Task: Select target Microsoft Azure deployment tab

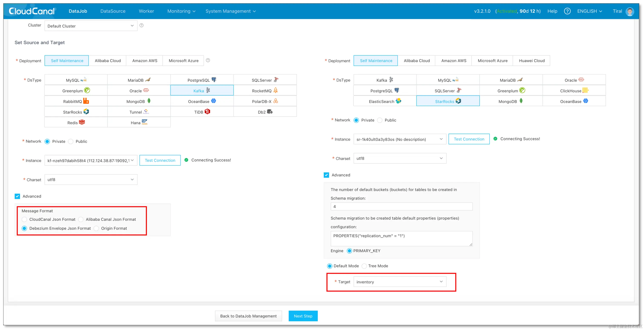Action: click(x=493, y=61)
